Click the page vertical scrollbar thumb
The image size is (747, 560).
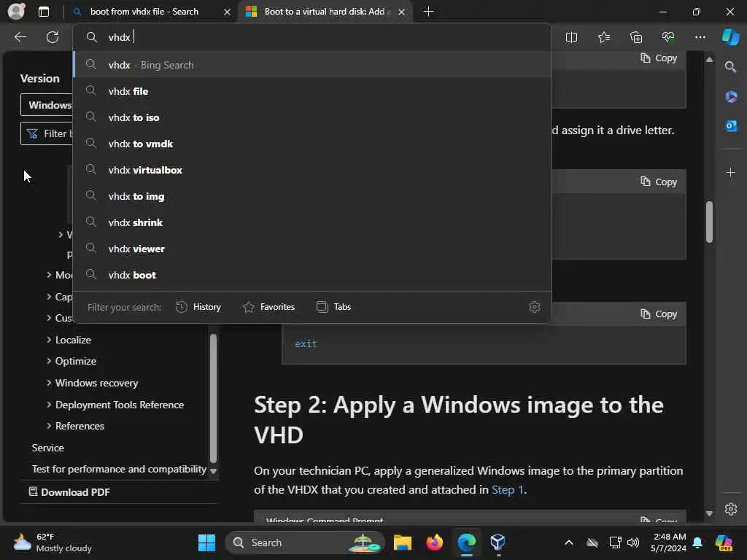coord(709,222)
